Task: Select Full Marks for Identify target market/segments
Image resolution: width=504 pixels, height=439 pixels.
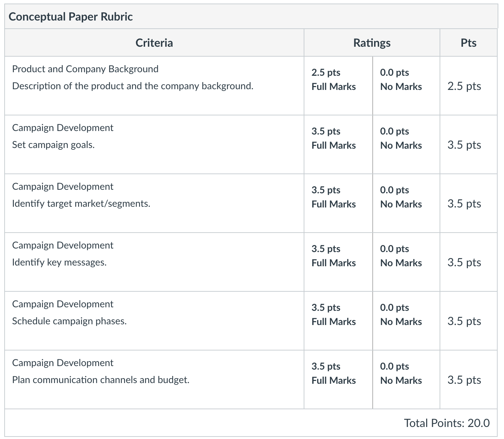Action: tap(338, 203)
